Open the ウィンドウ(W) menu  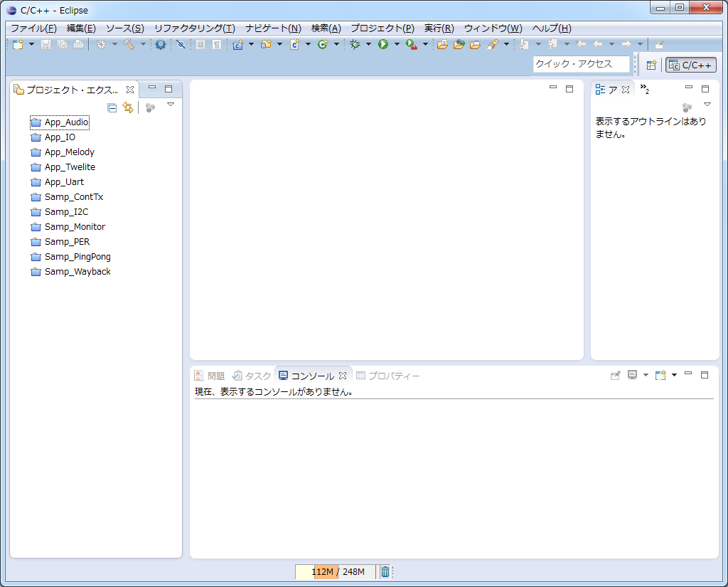tap(493, 28)
